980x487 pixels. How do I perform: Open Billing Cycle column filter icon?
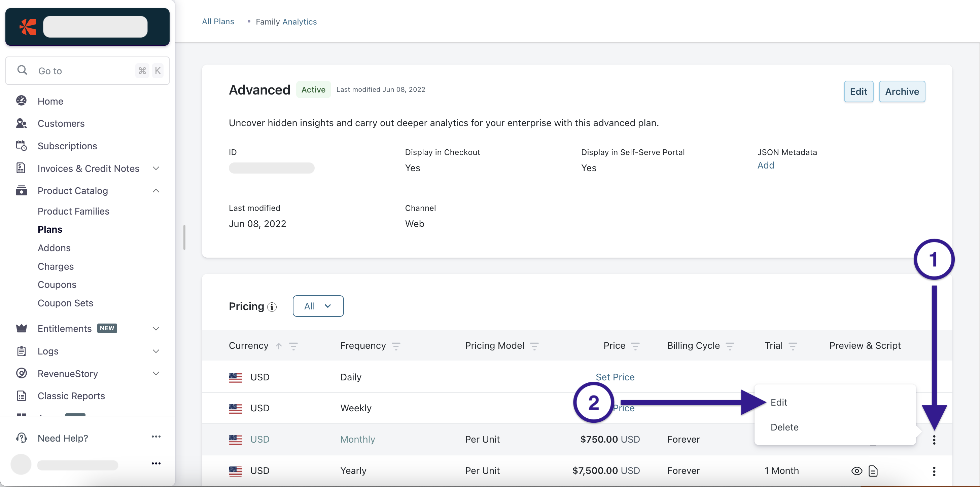click(730, 346)
